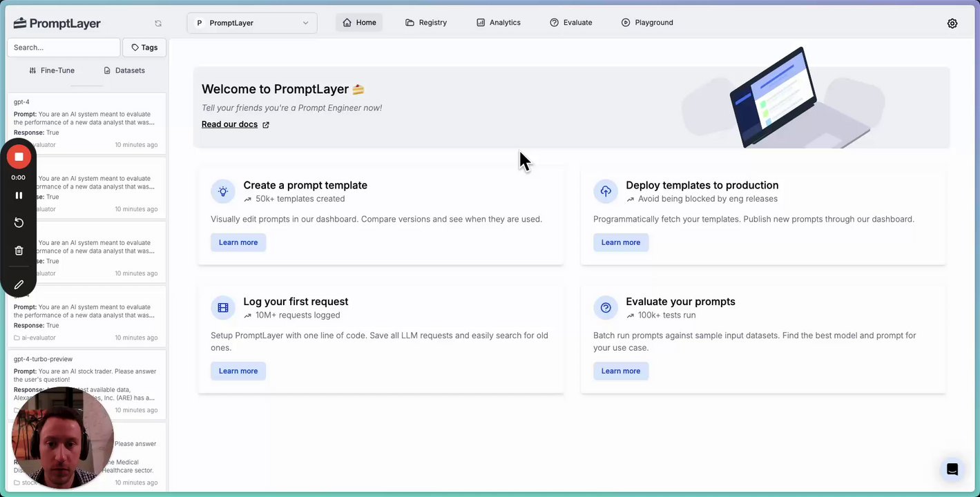Delete the recording using the trash icon
The image size is (980, 497).
[x=19, y=251]
